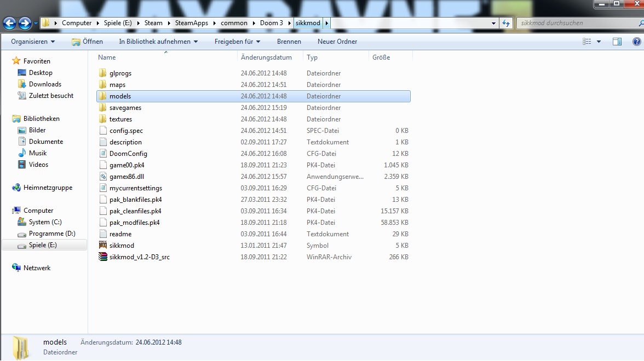Image resolution: width=644 pixels, height=361 pixels.
Task: Select the pak_modfiles.pk4 file
Action: pos(134,222)
